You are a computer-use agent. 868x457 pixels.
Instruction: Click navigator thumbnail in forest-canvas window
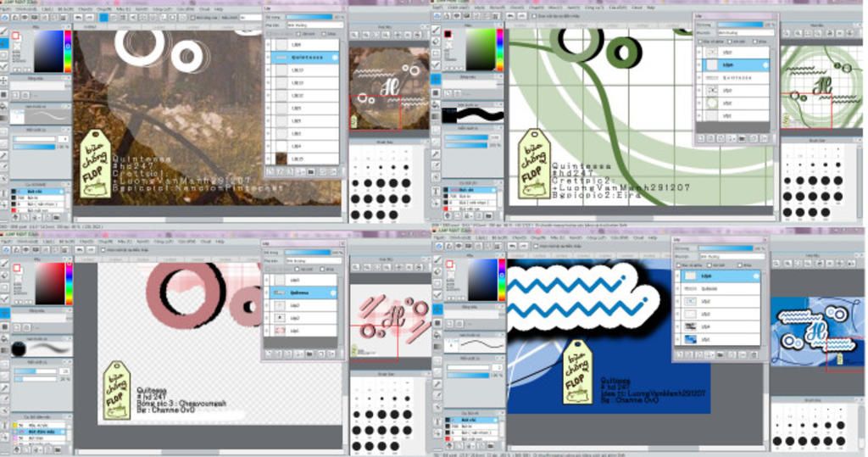coord(389,89)
